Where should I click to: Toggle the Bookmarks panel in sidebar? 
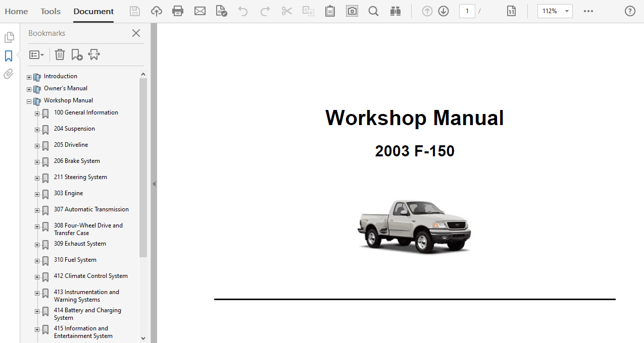coord(9,56)
